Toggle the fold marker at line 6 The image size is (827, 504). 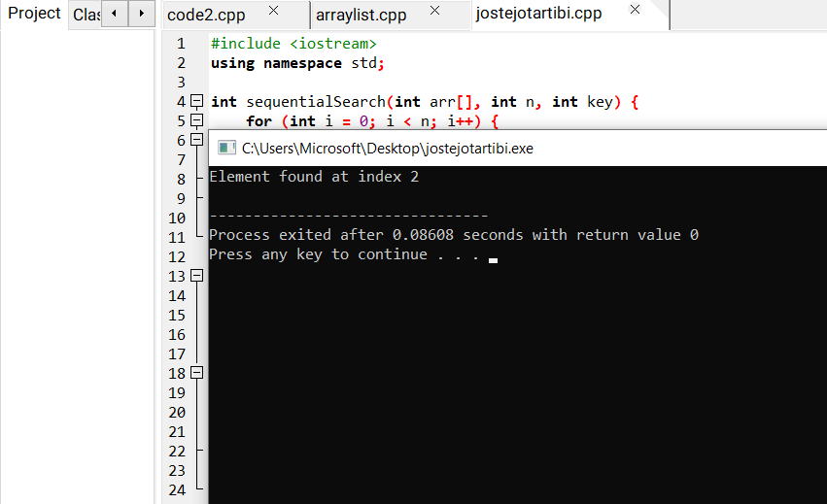(196, 141)
